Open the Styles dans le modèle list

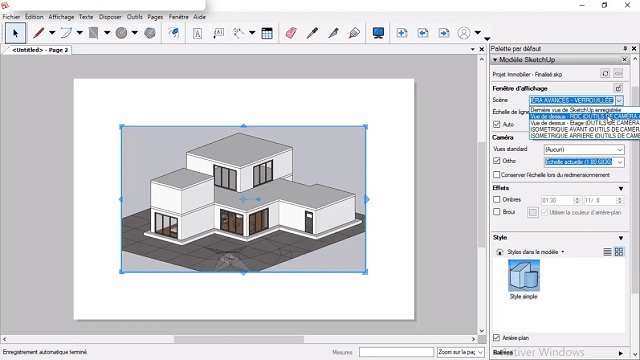536,252
